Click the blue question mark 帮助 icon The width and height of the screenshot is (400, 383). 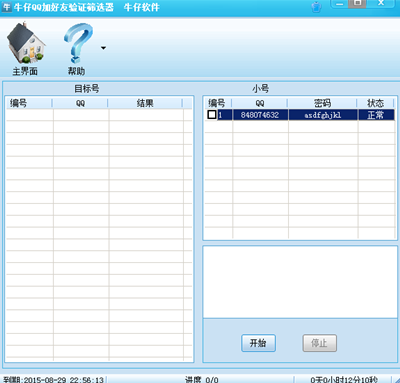pos(78,43)
